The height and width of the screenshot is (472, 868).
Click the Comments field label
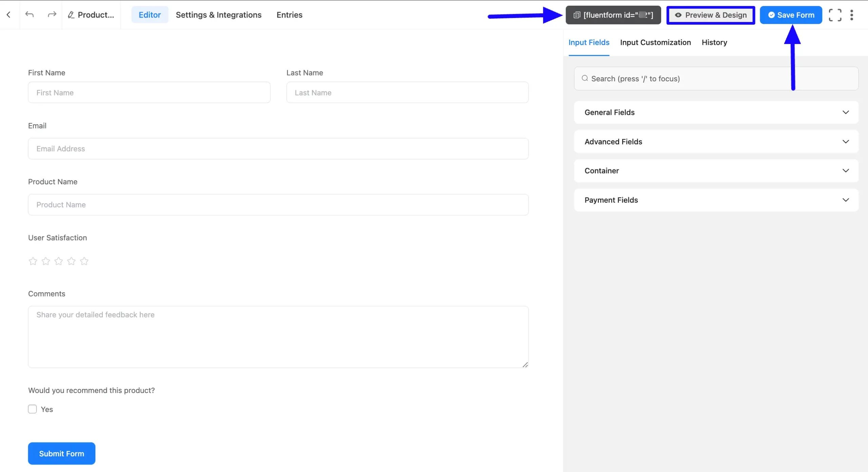(x=47, y=294)
